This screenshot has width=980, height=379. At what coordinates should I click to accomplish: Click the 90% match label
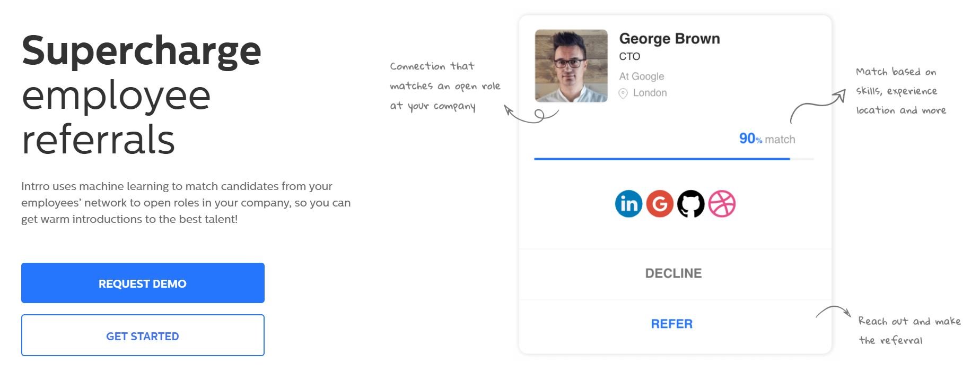(x=767, y=139)
